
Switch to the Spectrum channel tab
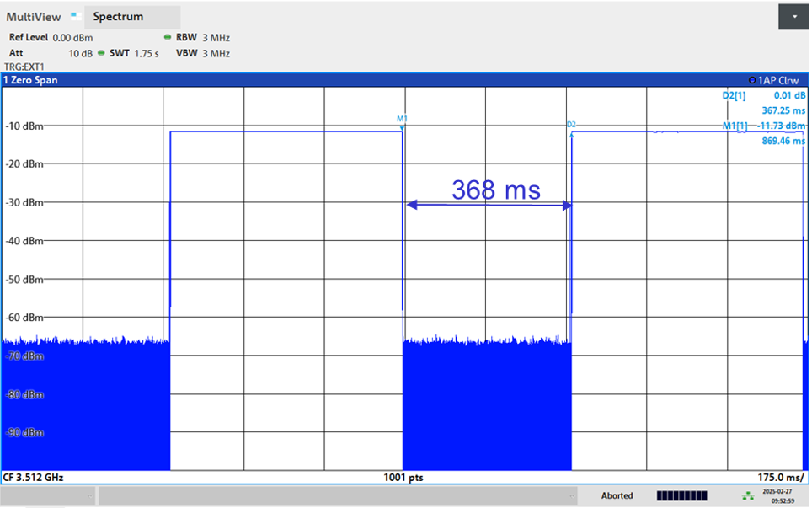coord(118,17)
